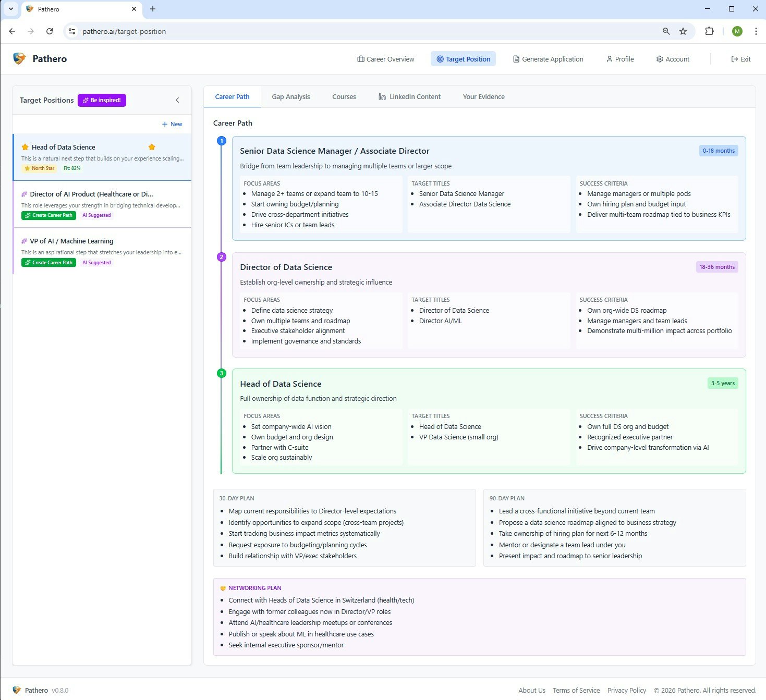Image resolution: width=766 pixels, height=700 pixels.
Task: Click AI Suggested tag under Director of AI Product
Action: pos(96,215)
